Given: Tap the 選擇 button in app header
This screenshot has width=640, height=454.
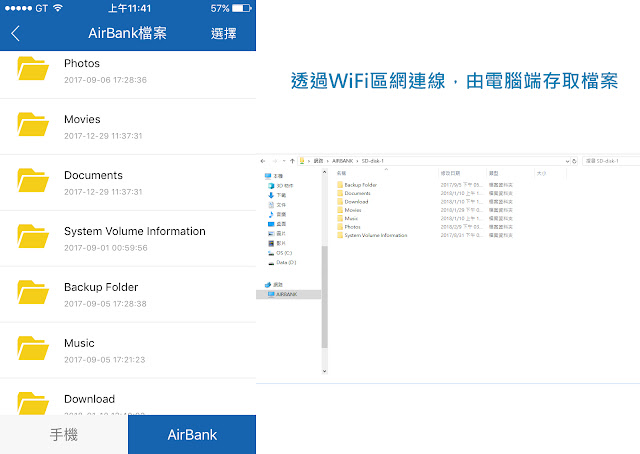Looking at the screenshot, I should (223, 33).
